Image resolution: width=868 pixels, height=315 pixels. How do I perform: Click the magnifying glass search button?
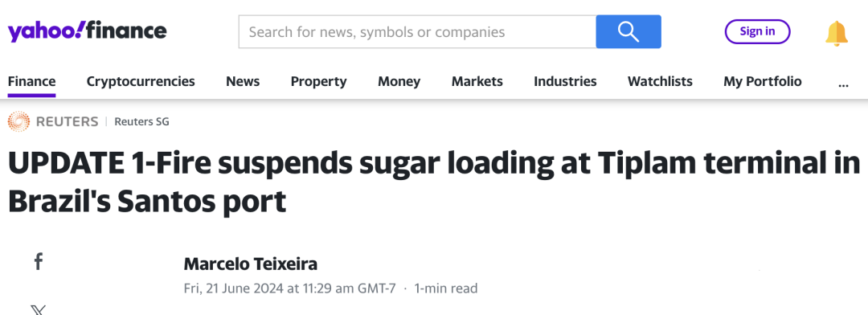(x=628, y=31)
